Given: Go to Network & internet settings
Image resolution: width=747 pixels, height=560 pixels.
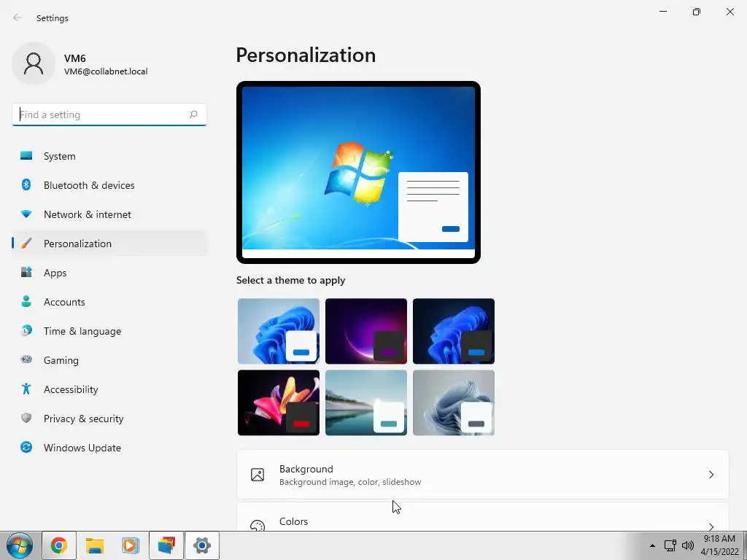Looking at the screenshot, I should (109, 214).
